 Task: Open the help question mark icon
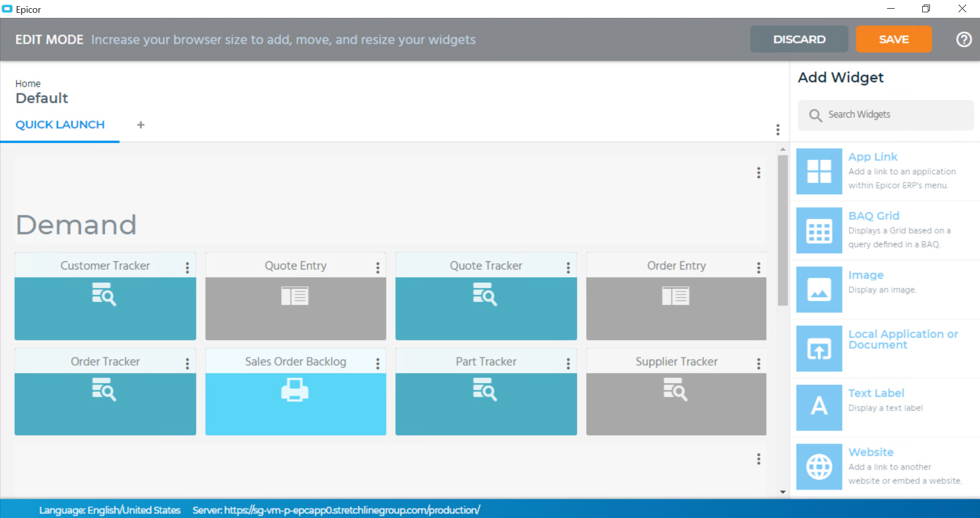[x=964, y=39]
